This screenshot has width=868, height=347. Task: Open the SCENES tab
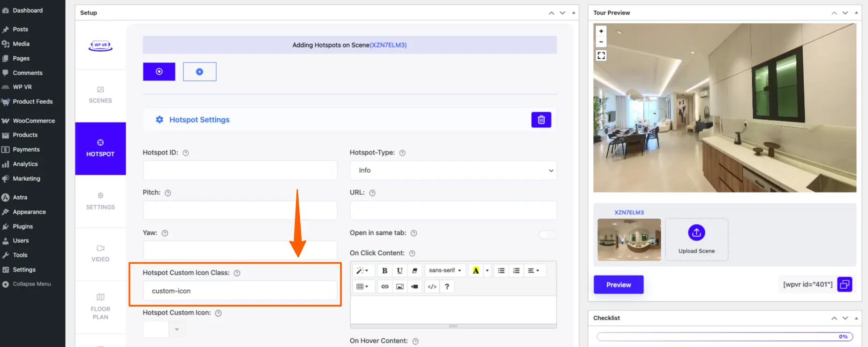100,95
